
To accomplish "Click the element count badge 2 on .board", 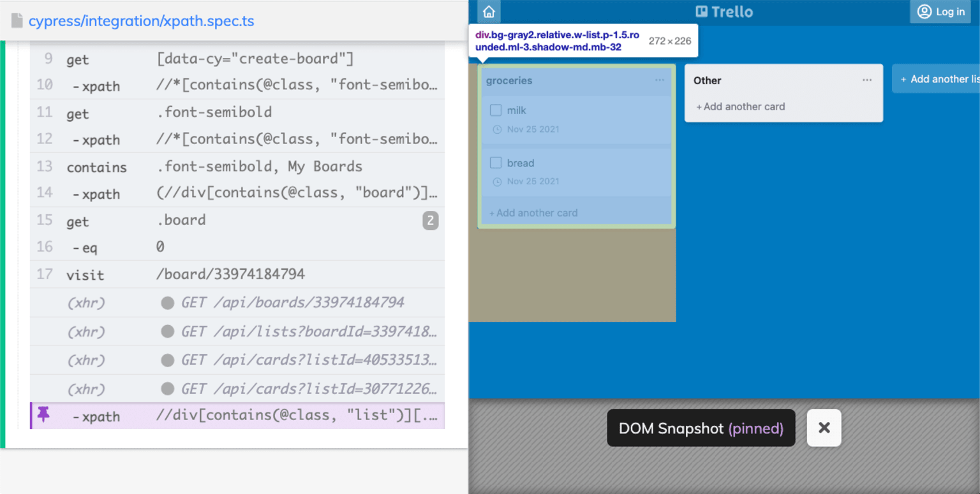I will coord(430,220).
